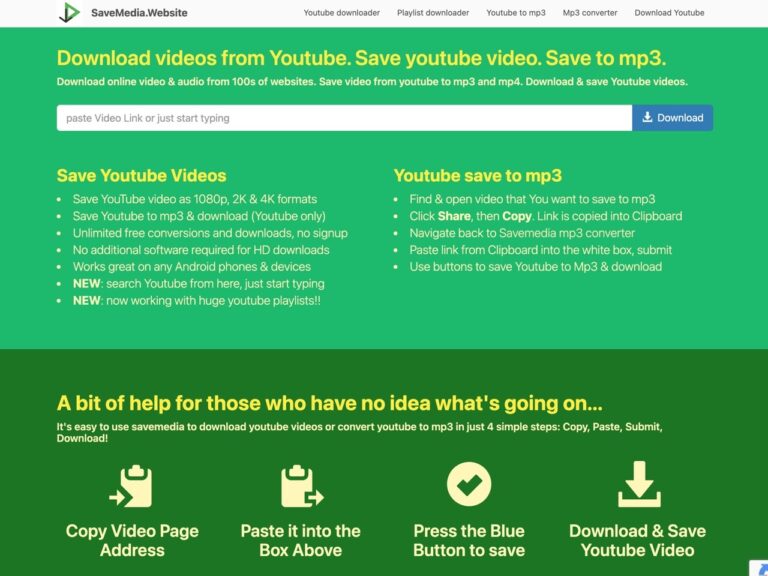Click 'NEW: search Youtube from here' line
The image size is (768, 576).
click(198, 284)
